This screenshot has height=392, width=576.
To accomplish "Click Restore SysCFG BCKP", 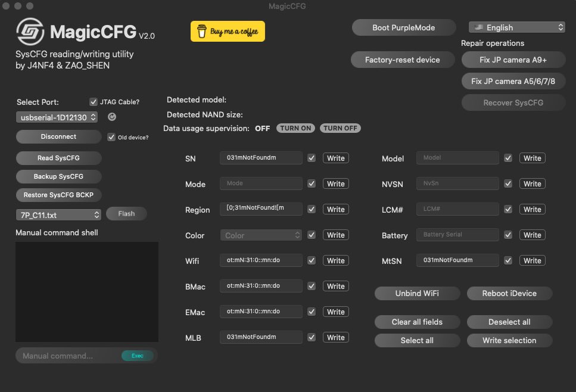I will 58,195.
